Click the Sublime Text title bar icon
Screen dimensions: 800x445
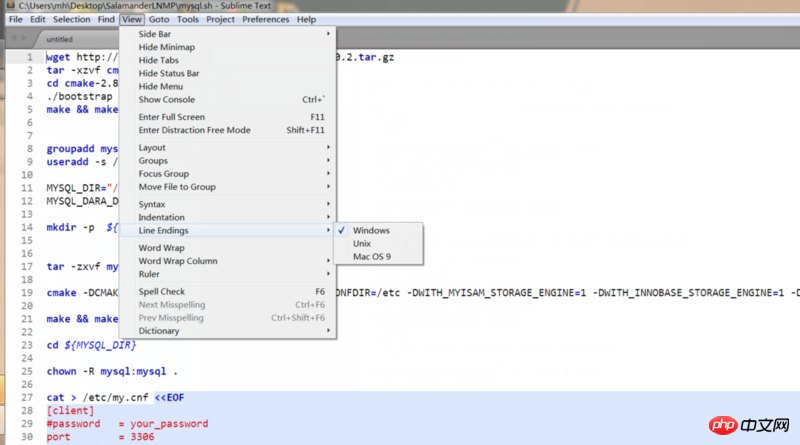(10, 6)
